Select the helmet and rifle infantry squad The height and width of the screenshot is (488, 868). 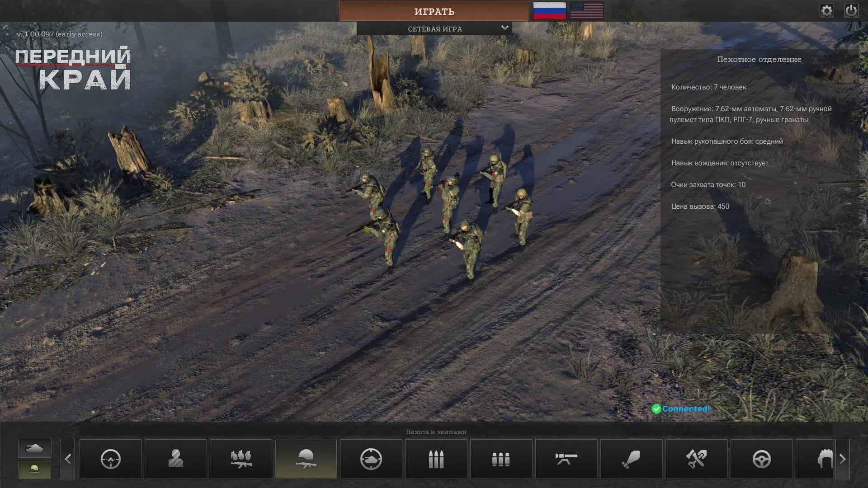[x=306, y=459]
